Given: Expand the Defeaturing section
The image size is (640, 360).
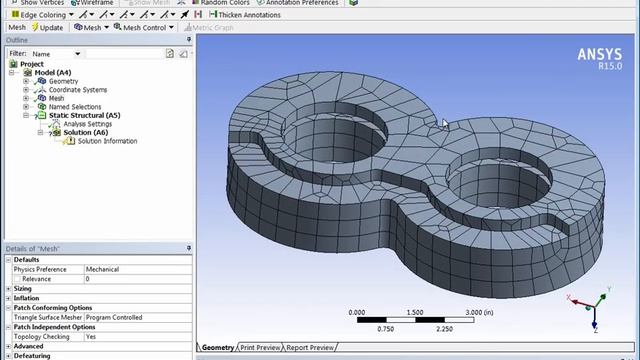Looking at the screenshot, I should coord(8,356).
